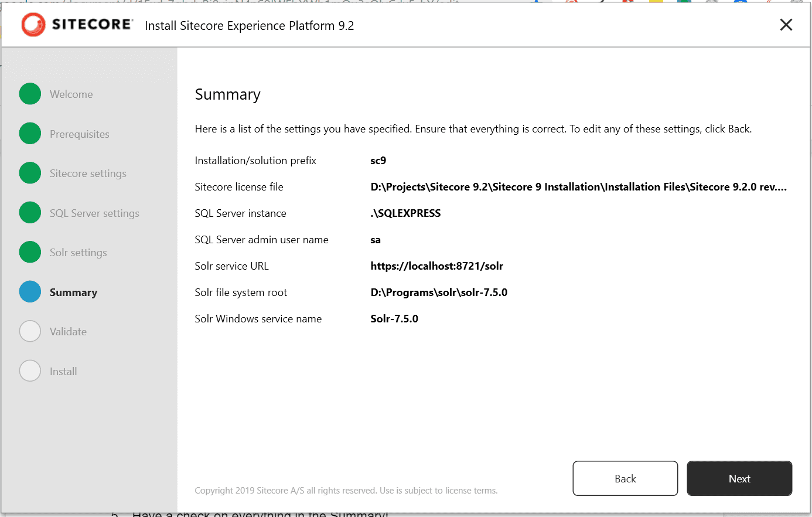Select the Prerequisites step circle
Screen dimensions: 812x517
30,134
